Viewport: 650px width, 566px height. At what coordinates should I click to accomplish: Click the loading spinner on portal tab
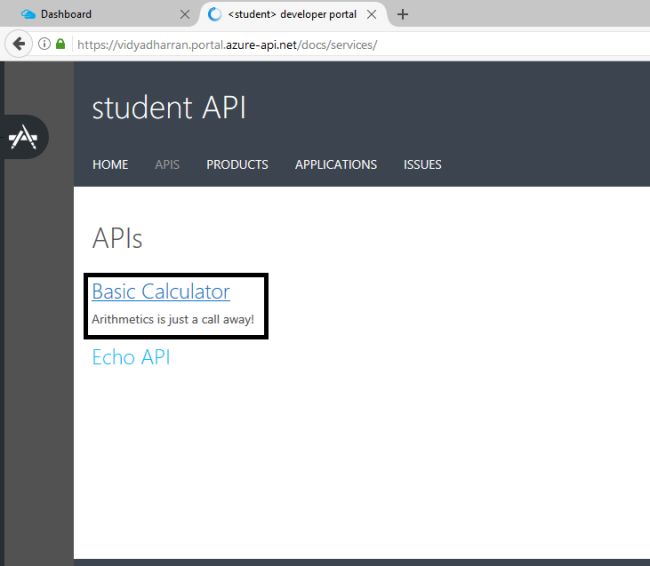[x=214, y=15]
